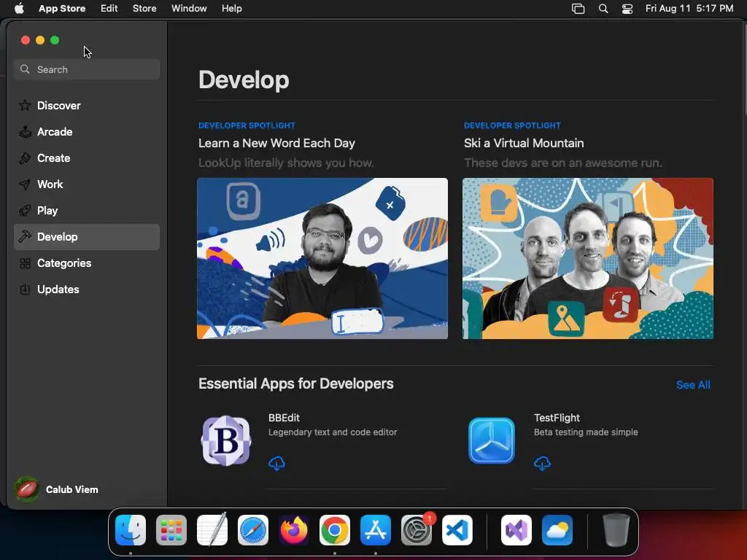Click the Arcade joystick icon
747x560 pixels.
(x=25, y=132)
